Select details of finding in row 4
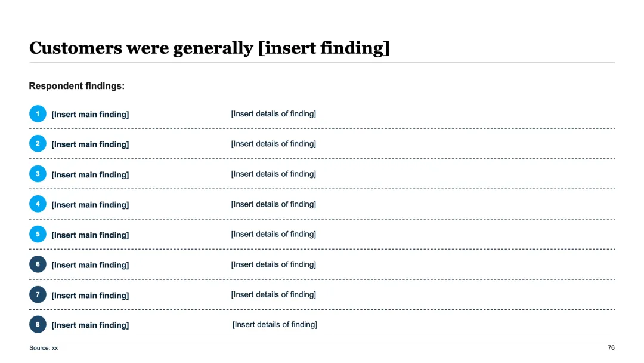Viewport: 644px width, 363px height. (273, 204)
